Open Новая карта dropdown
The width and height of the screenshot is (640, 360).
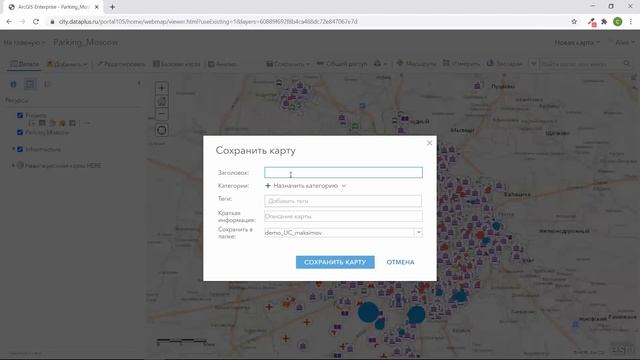577,42
